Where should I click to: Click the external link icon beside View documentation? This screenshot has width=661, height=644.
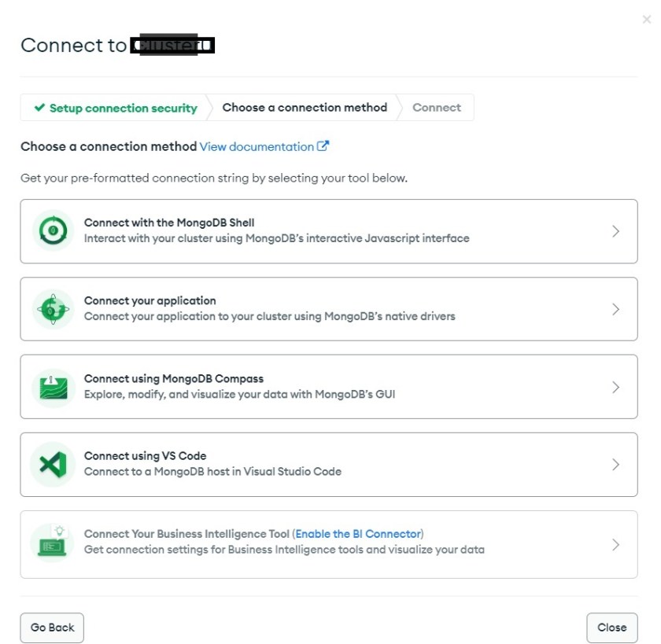[x=323, y=145]
